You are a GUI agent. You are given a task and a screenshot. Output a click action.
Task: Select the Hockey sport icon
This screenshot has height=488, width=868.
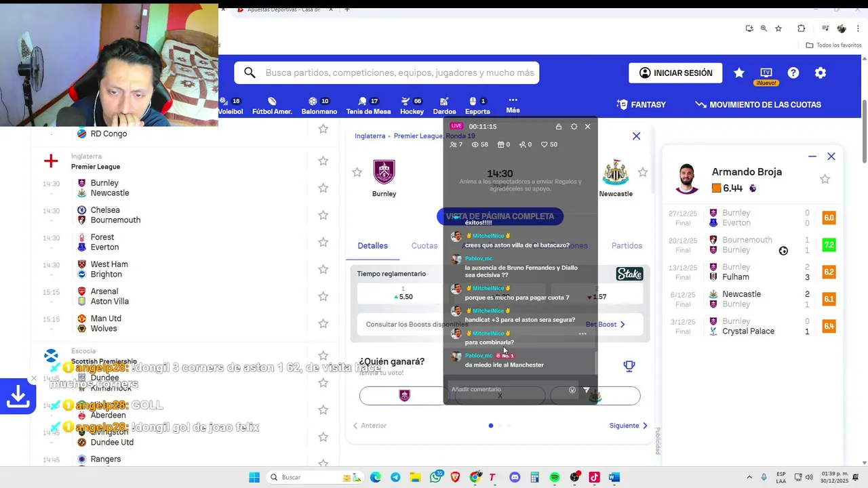pyautogui.click(x=412, y=106)
